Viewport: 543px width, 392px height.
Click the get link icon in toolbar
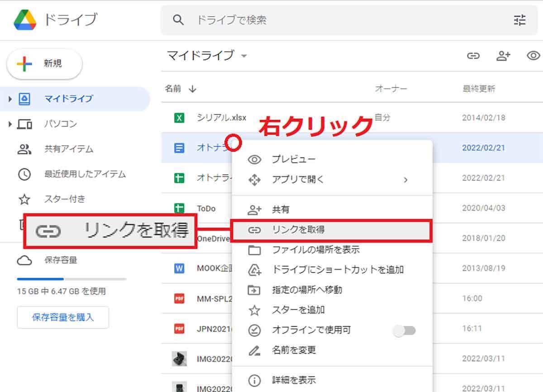coord(473,56)
